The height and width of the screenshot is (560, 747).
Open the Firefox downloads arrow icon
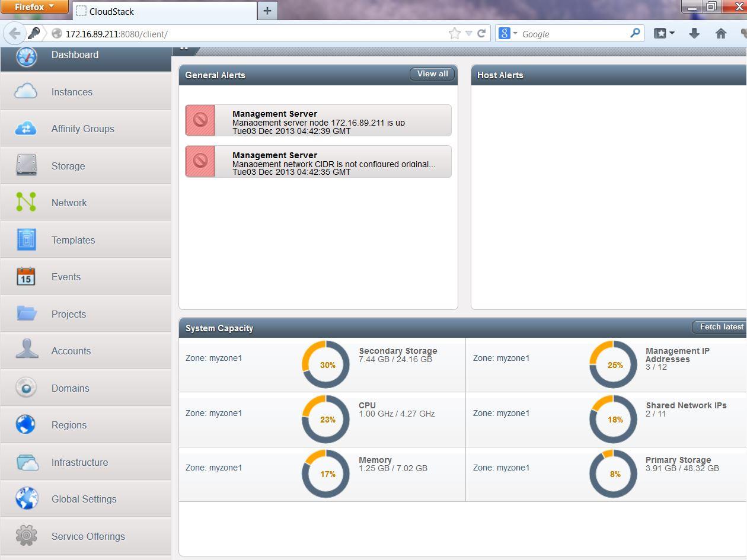[694, 34]
